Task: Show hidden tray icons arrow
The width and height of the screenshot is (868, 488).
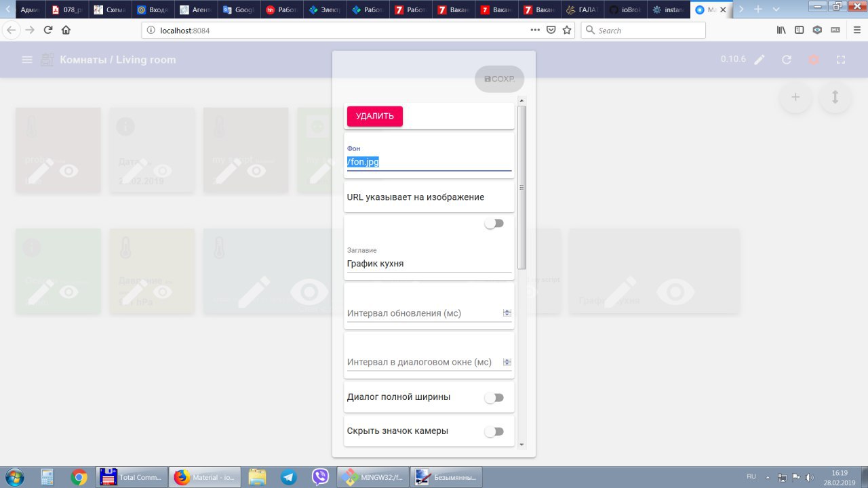Action: coord(766,476)
